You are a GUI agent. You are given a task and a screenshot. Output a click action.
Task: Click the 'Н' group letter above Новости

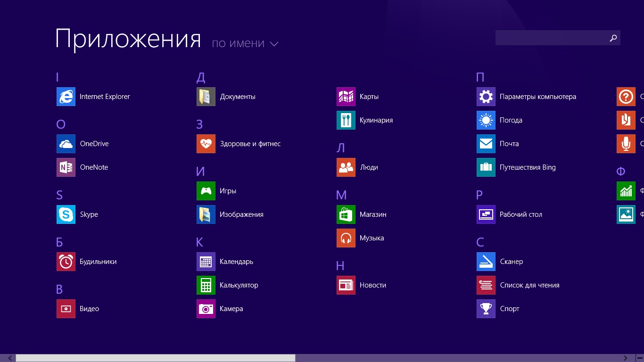[340, 266]
